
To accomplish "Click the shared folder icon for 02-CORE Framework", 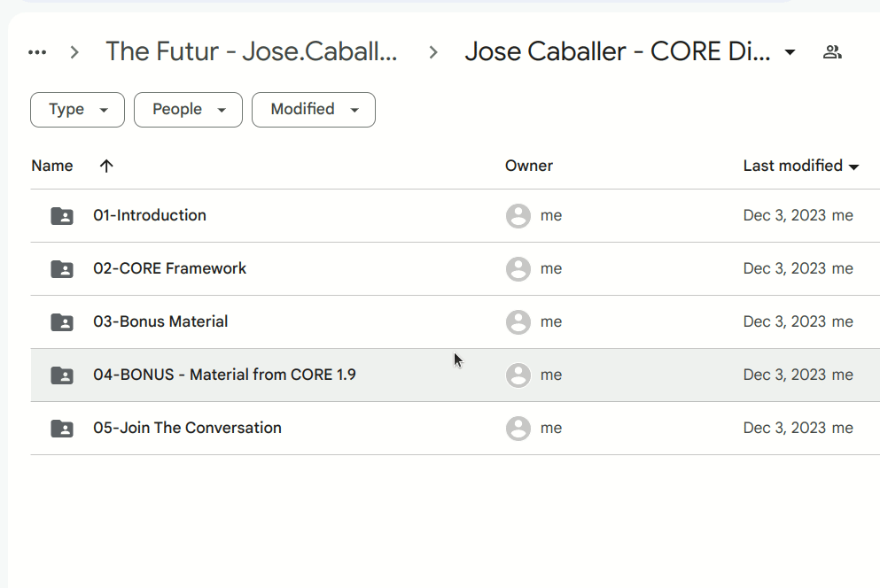I will (x=62, y=269).
